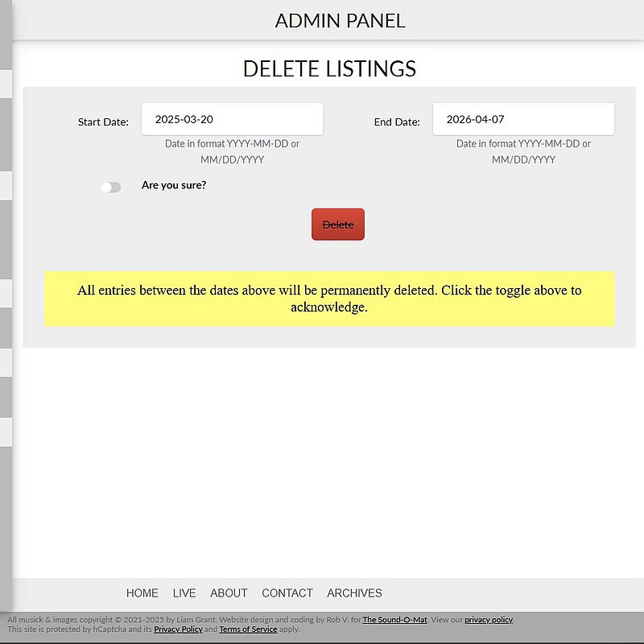Image resolution: width=644 pixels, height=644 pixels.
Task: Open hCaptcha Privacy Policy link
Action: coord(178,630)
